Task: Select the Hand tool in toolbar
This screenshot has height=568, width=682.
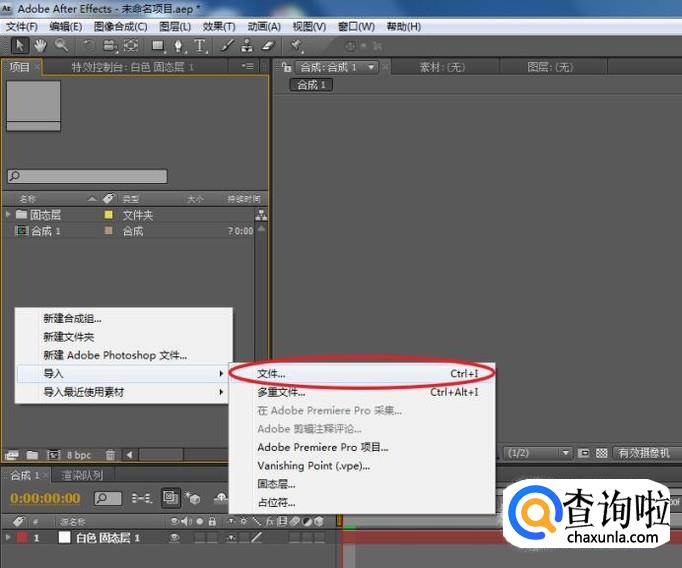Action: tap(40, 45)
